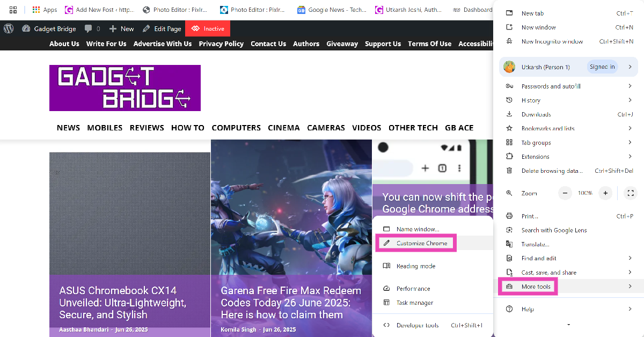Click the WordPress logo in admin bar

point(9,28)
